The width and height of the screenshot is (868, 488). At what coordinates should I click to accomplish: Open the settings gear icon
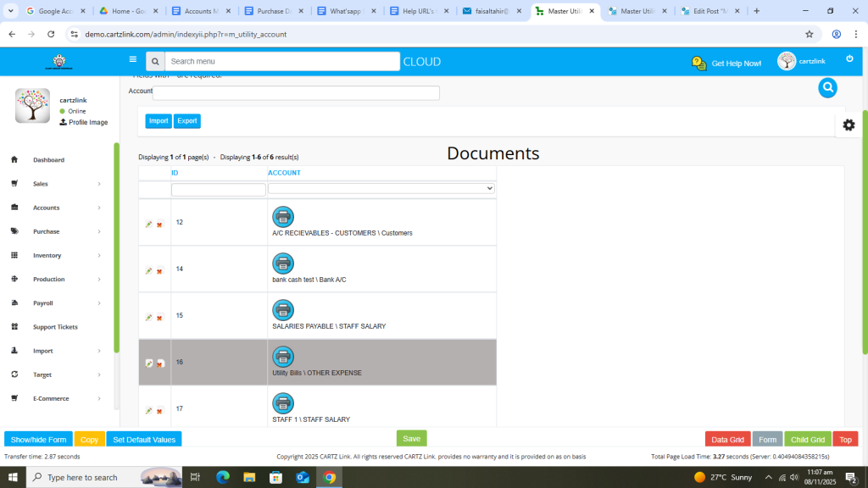(849, 125)
